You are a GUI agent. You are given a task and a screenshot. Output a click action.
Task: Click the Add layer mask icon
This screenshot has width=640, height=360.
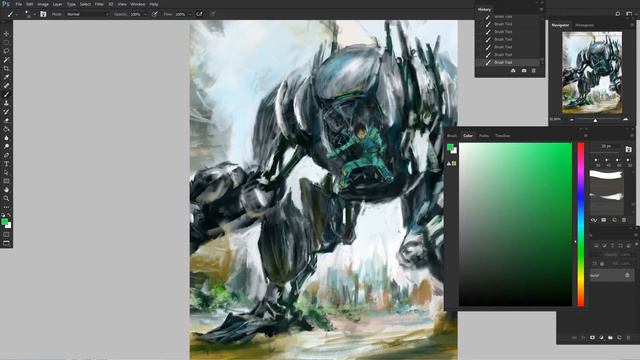click(x=592, y=338)
